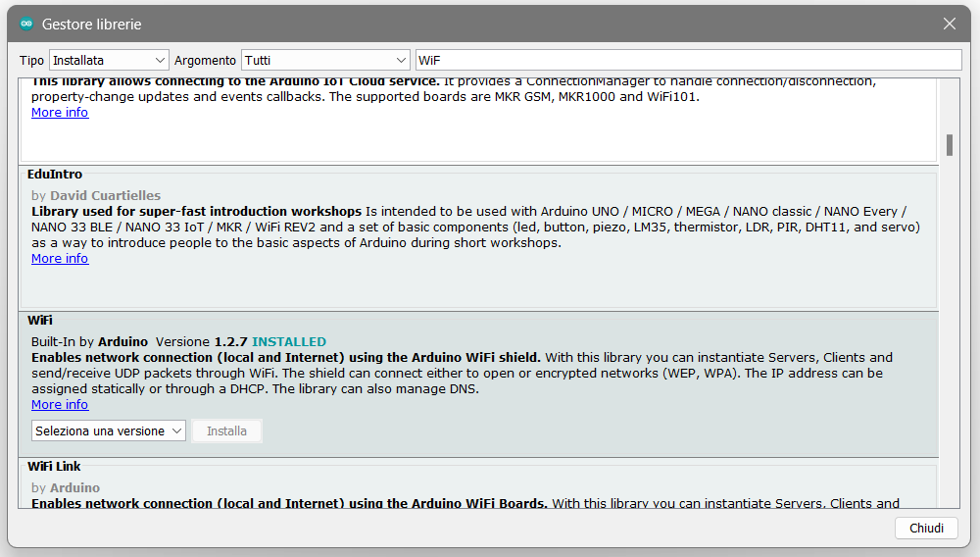The height and width of the screenshot is (557, 980).
Task: Click 'Built-In by Arduino' text in WiFi entry
Action: click(89, 342)
